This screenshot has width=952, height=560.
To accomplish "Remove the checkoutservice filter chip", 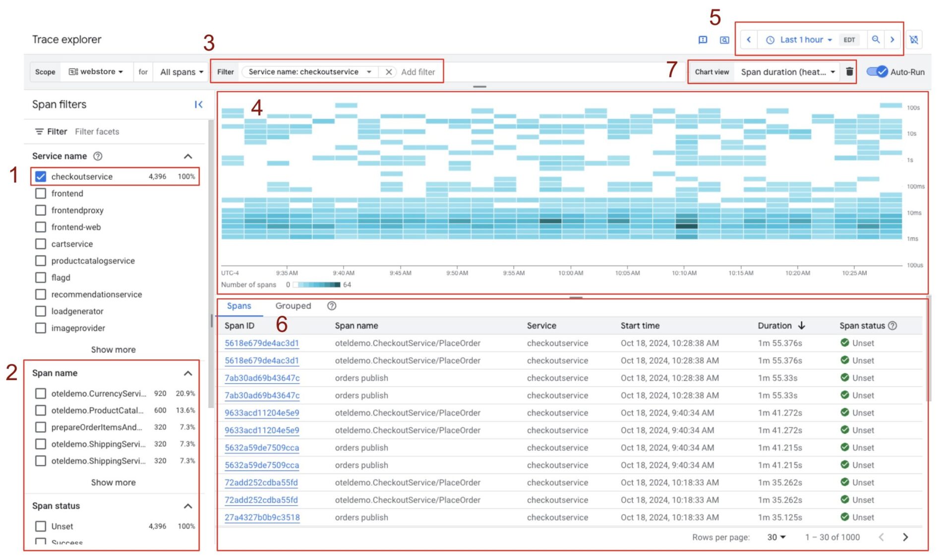I will [389, 72].
